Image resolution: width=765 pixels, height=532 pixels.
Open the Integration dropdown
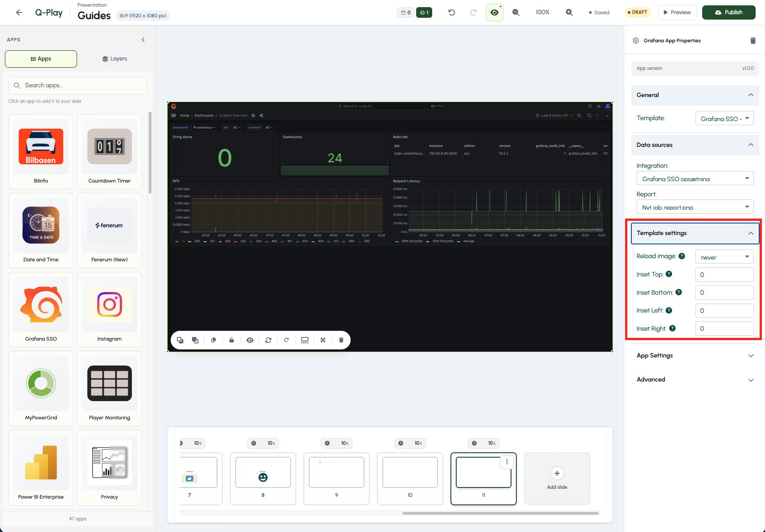pos(695,179)
